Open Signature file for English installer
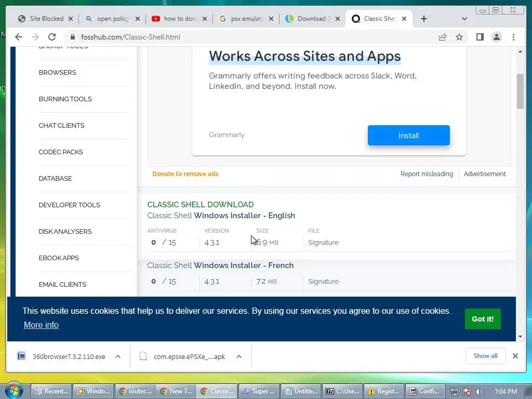532x399 pixels. (x=323, y=242)
